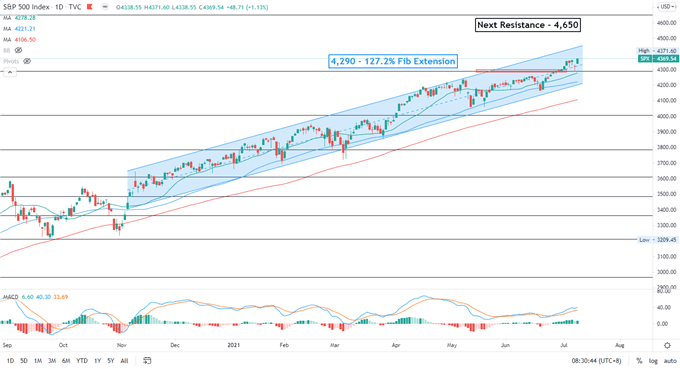Click the red flag icon beside TVC

point(90,7)
